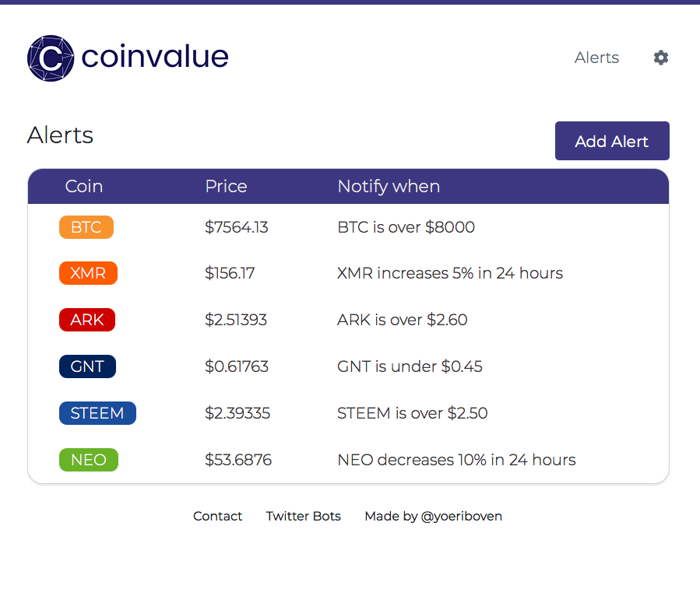Open the settings gear icon

[660, 58]
